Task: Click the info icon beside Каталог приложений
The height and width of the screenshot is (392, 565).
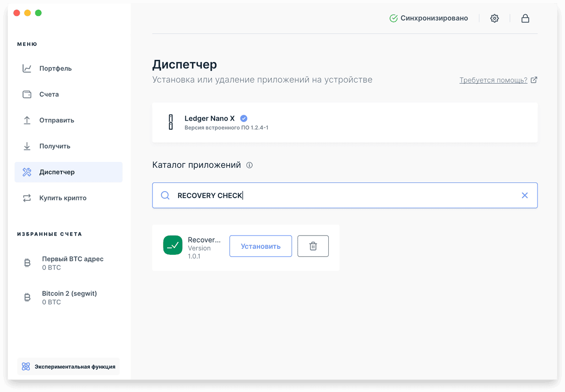Action: click(250, 165)
